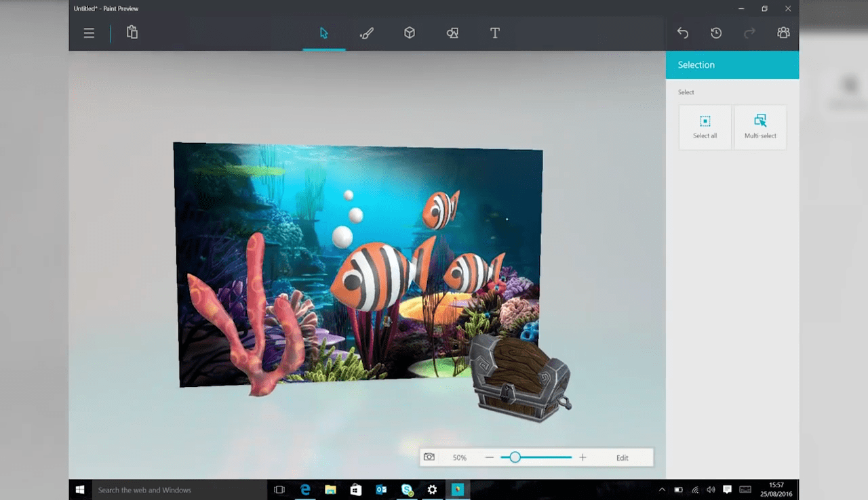Open the 3D shapes tool
Viewport: 868px width, 500px height.
[x=410, y=33]
